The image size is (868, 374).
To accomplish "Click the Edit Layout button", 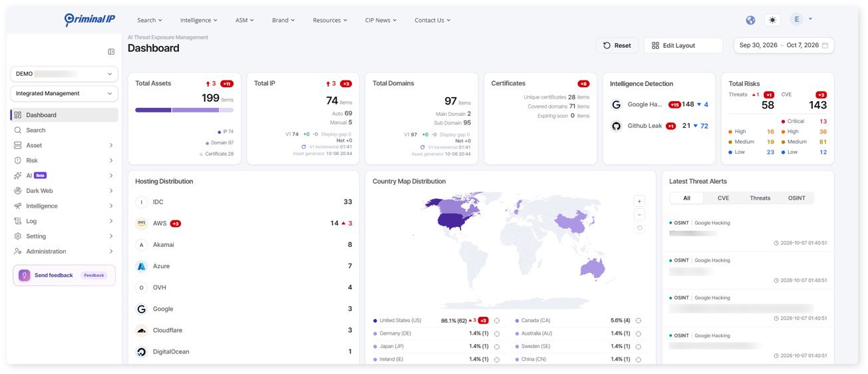I will click(x=683, y=45).
